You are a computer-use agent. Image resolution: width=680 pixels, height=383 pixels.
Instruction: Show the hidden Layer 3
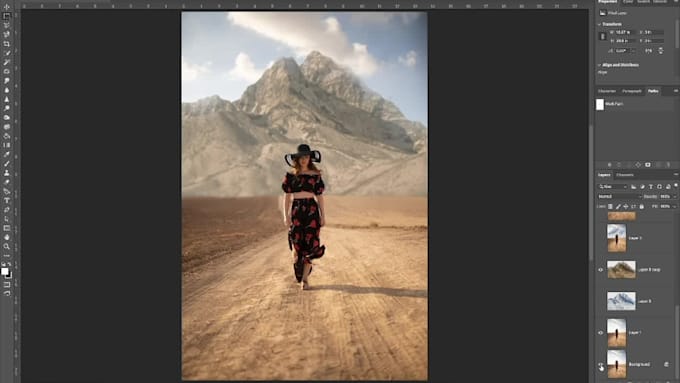pos(601,238)
